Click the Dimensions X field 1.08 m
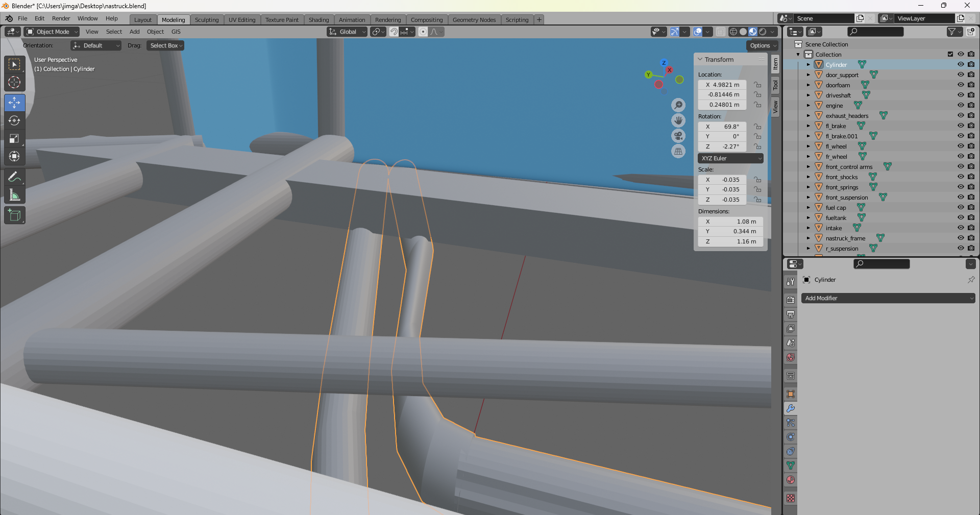This screenshot has height=515, width=980. click(x=730, y=222)
